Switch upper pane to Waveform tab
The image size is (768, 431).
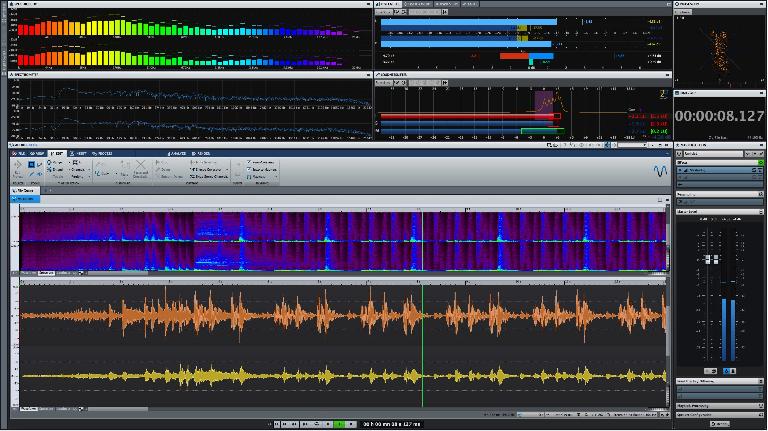pos(28,273)
